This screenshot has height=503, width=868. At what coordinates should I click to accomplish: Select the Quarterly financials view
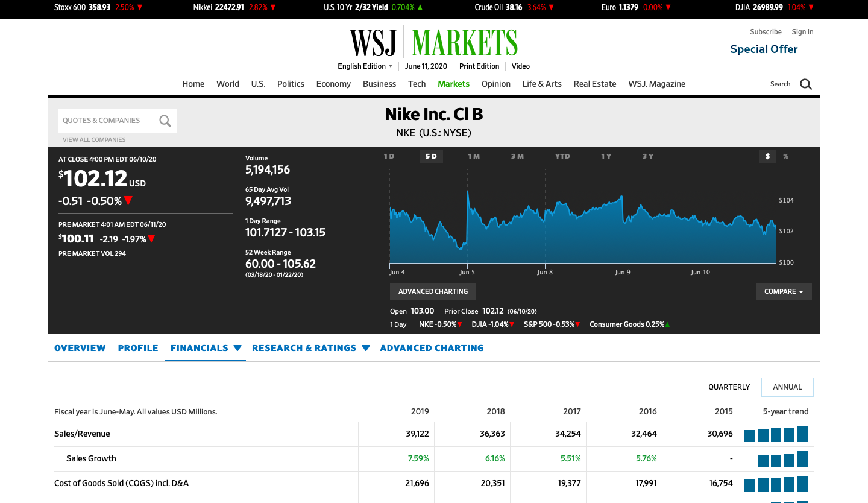click(x=729, y=387)
